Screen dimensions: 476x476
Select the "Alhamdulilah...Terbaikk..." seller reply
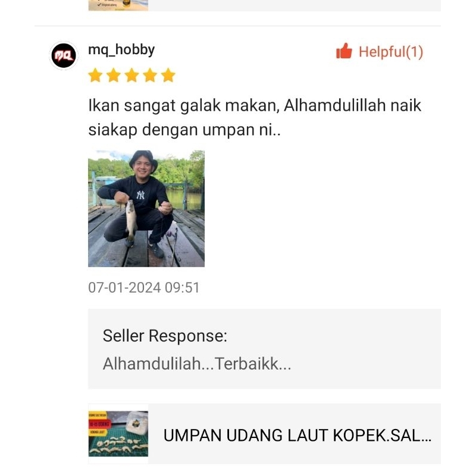(197, 364)
